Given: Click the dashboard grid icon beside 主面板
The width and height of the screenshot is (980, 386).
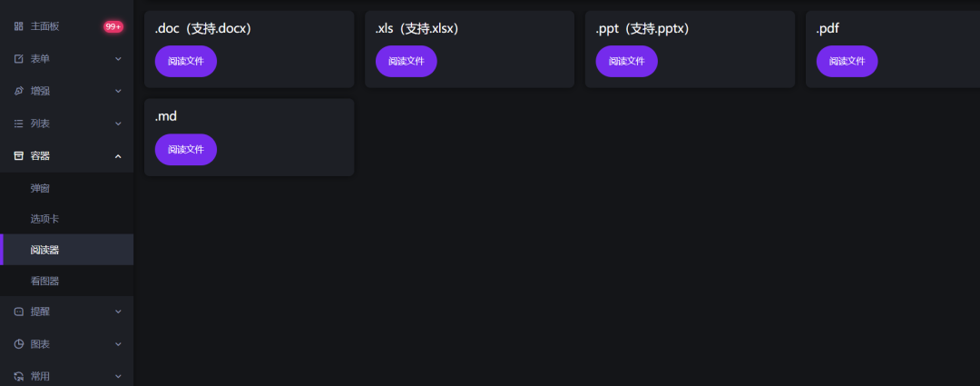Looking at the screenshot, I should (x=19, y=26).
